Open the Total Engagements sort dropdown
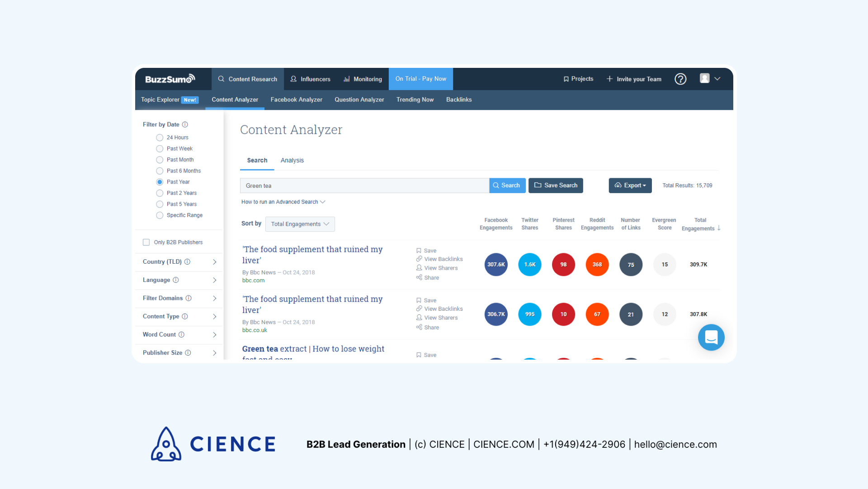The width and height of the screenshot is (868, 489). point(300,223)
